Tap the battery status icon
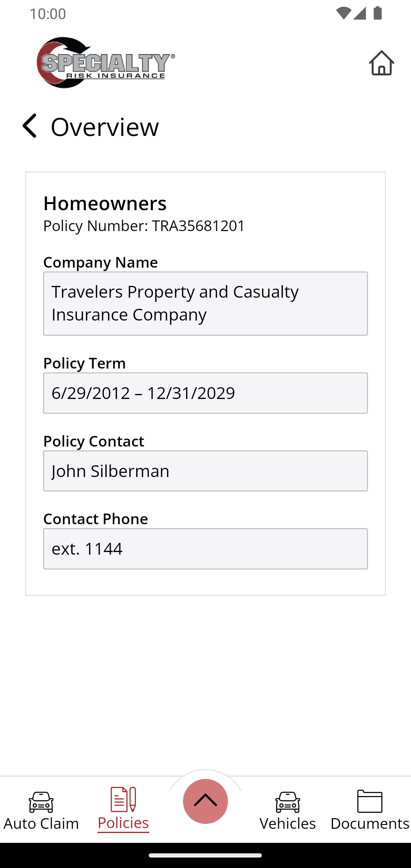The image size is (411, 868). [378, 13]
